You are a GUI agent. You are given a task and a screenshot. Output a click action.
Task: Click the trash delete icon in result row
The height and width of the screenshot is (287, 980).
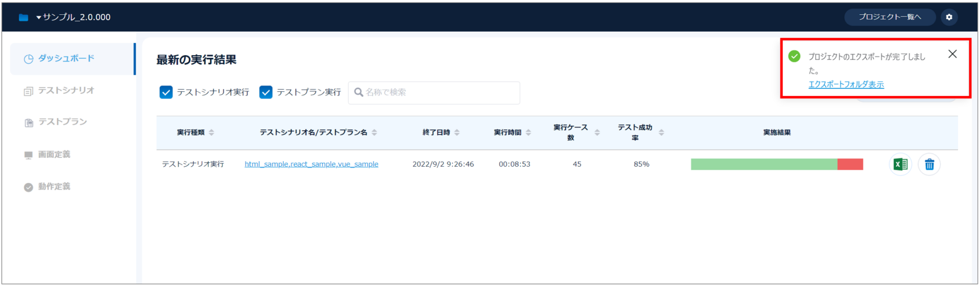pyautogui.click(x=929, y=164)
